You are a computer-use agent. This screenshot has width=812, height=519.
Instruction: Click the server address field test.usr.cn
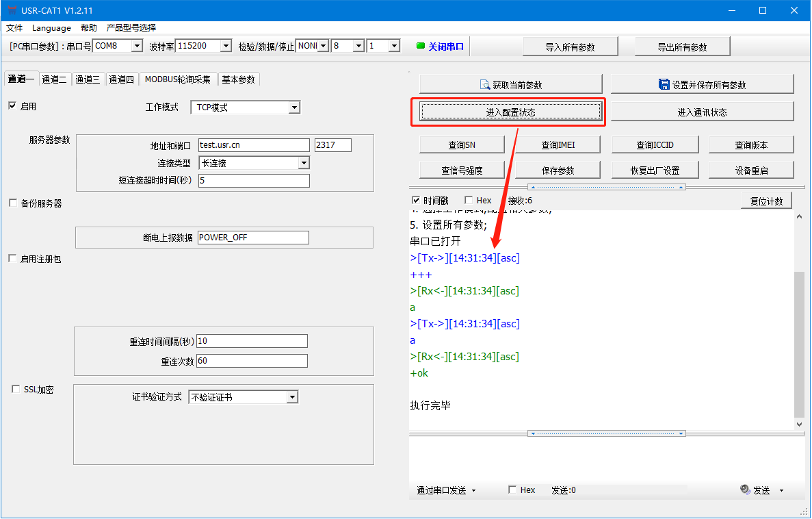point(254,144)
